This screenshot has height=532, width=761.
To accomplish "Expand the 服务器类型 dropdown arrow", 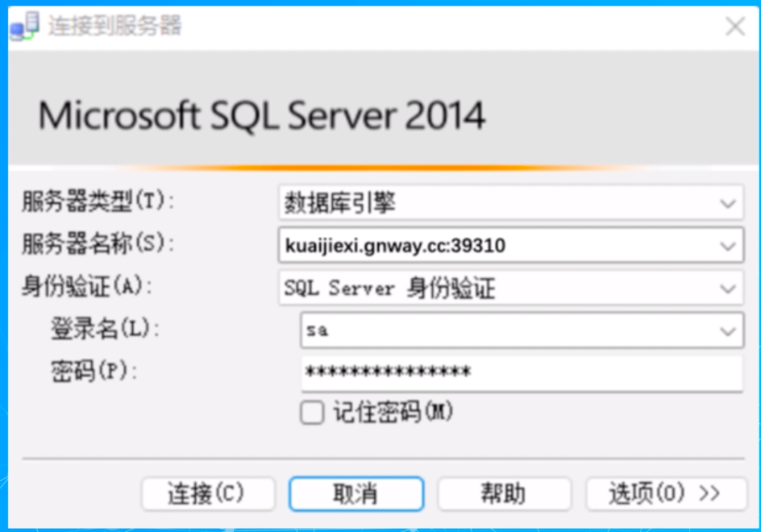I will pyautogui.click(x=728, y=204).
